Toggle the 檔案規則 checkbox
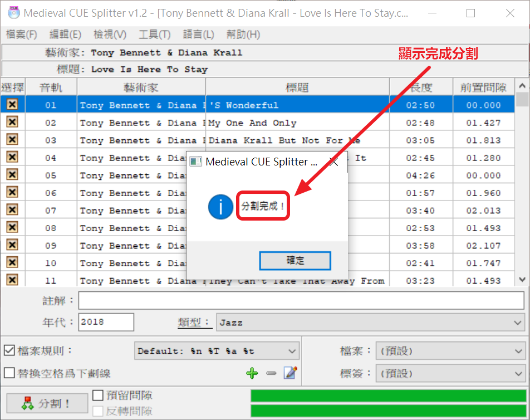Image resolution: width=530 pixels, height=420 pixels. point(9,351)
